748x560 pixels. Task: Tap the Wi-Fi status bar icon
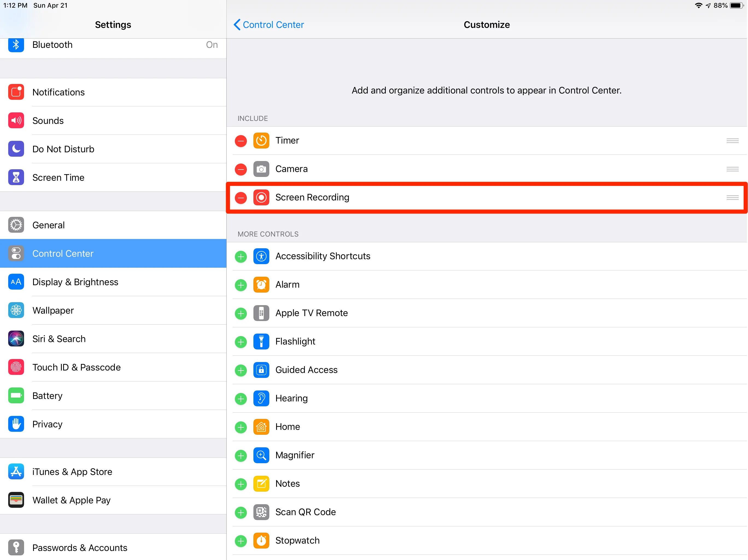(x=698, y=5)
